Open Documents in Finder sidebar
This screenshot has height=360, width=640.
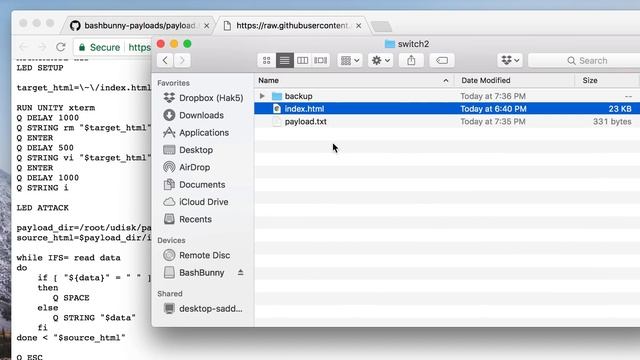click(194, 184)
